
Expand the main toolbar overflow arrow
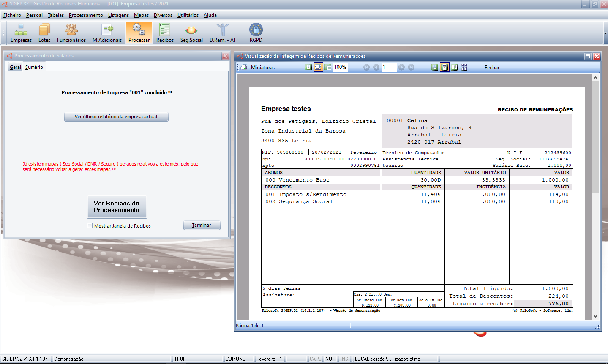pos(605,33)
